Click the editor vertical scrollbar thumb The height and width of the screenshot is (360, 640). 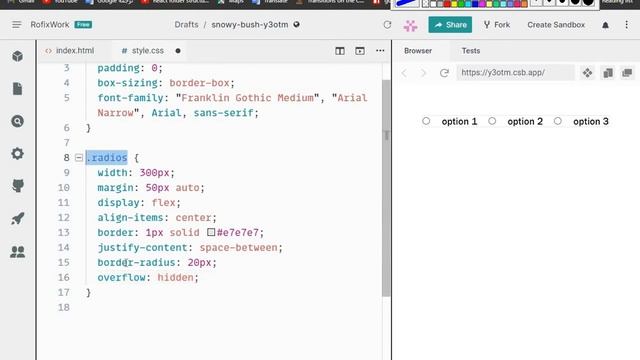(x=386, y=188)
